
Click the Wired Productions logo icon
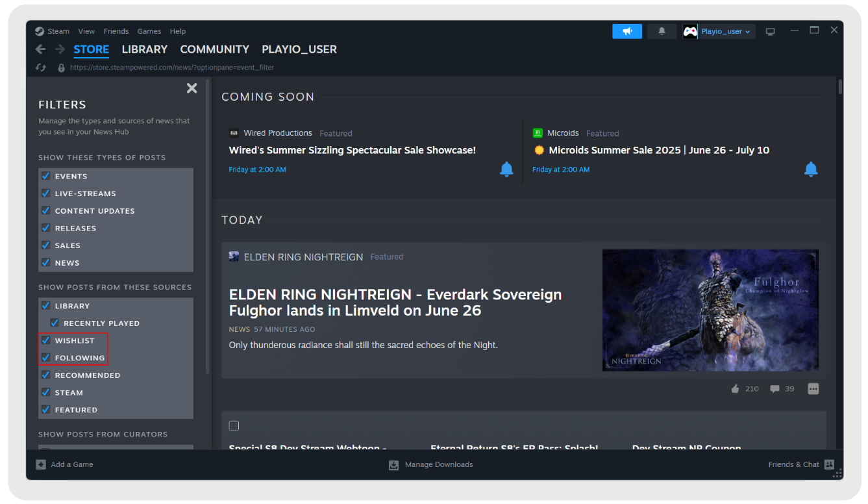coord(234,133)
